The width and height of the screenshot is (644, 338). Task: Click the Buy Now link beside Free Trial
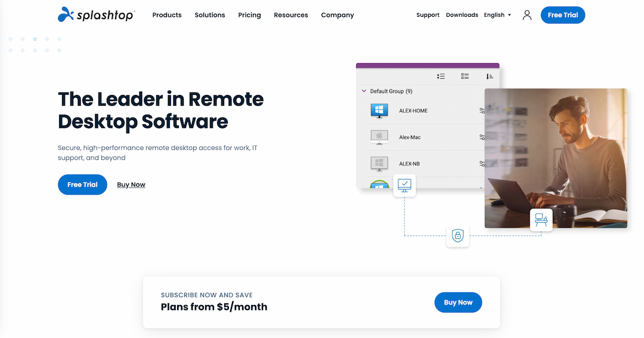(131, 185)
